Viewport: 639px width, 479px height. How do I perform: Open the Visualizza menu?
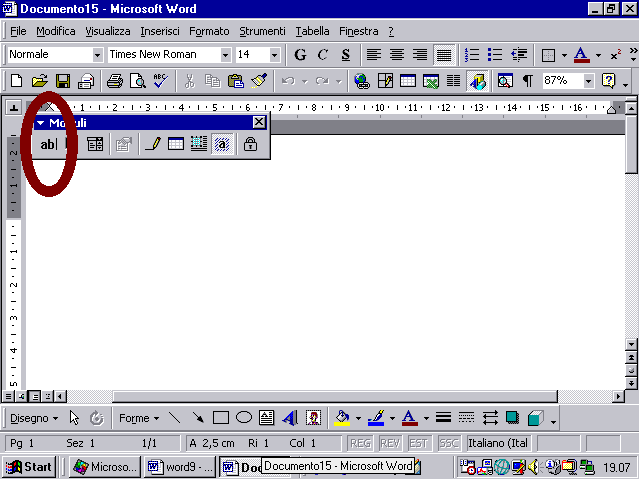[108, 31]
